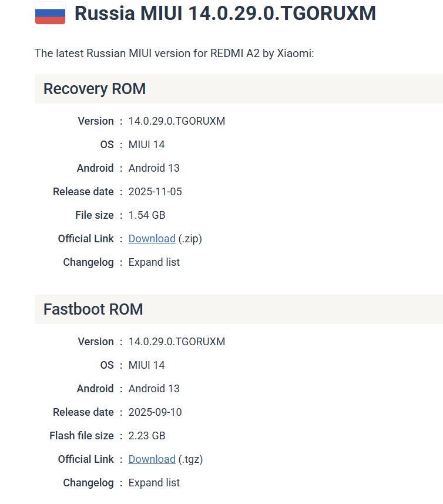This screenshot has width=443, height=504.
Task: Click the latest Russian MIUI version description
Action: pos(174,53)
